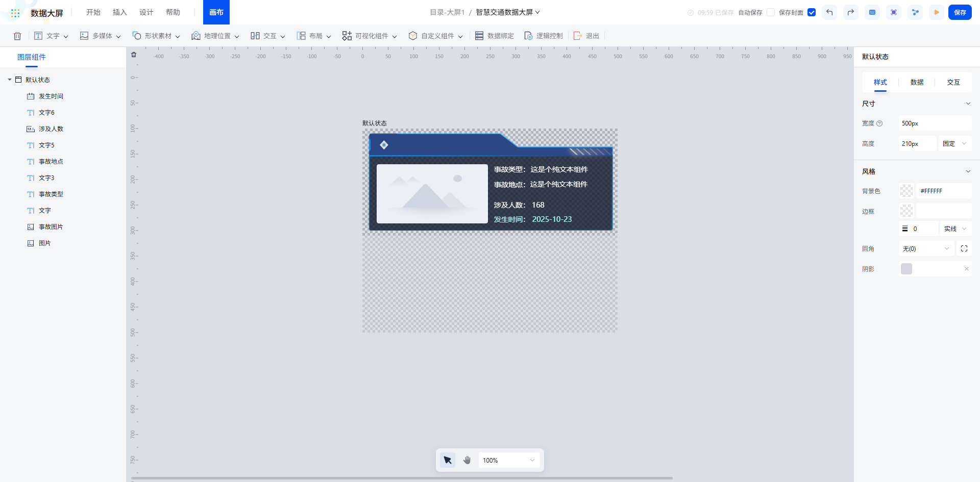
Task: Click the blue 保存 button
Action: point(960,12)
